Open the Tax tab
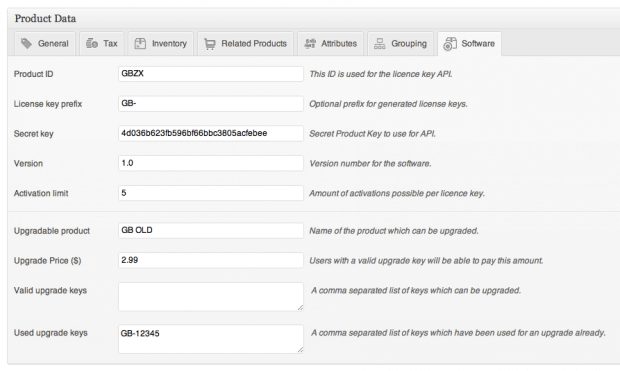 tap(102, 44)
